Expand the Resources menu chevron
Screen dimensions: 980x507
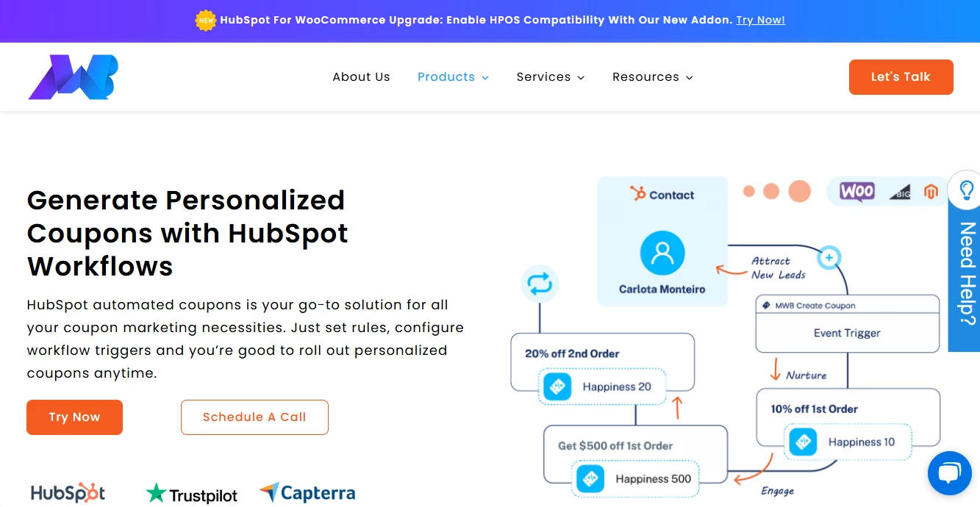(x=689, y=78)
